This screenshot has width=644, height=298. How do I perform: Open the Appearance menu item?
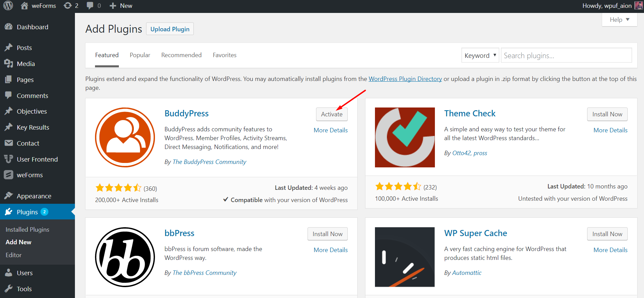(34, 196)
